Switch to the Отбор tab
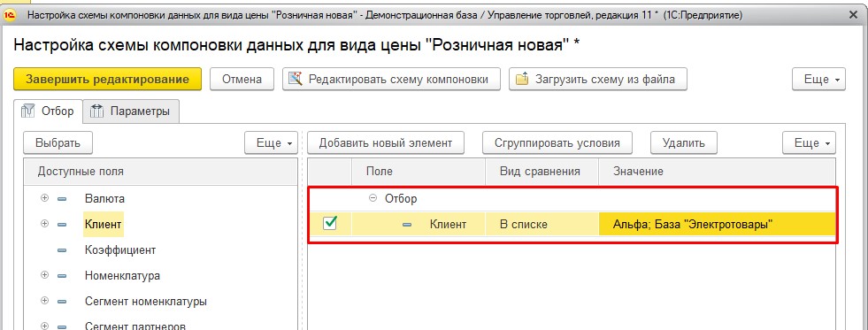Viewport: 868px width, 330px height. (48, 111)
